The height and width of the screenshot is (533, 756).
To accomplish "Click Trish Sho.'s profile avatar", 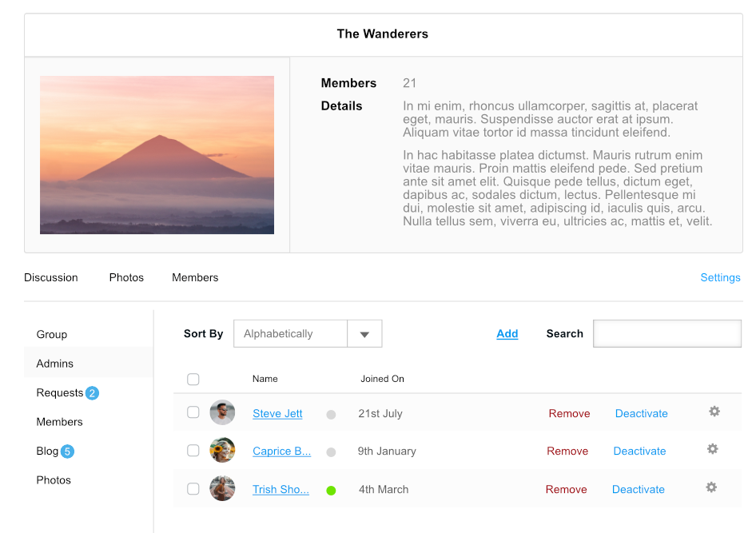I will point(222,489).
